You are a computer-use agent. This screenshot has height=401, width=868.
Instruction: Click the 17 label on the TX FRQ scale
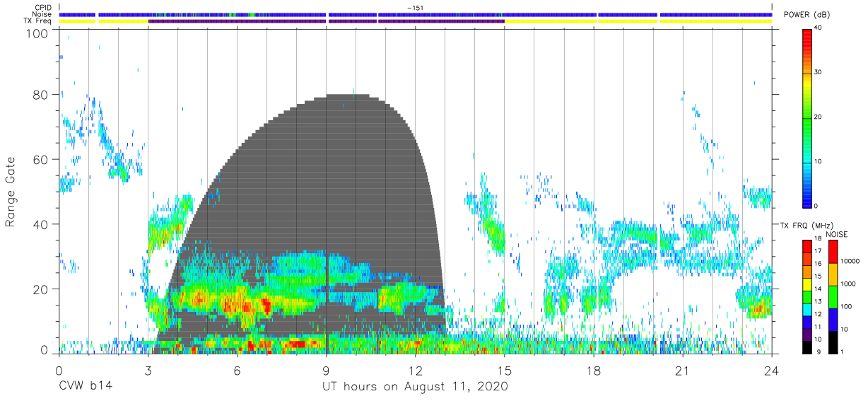point(818,251)
